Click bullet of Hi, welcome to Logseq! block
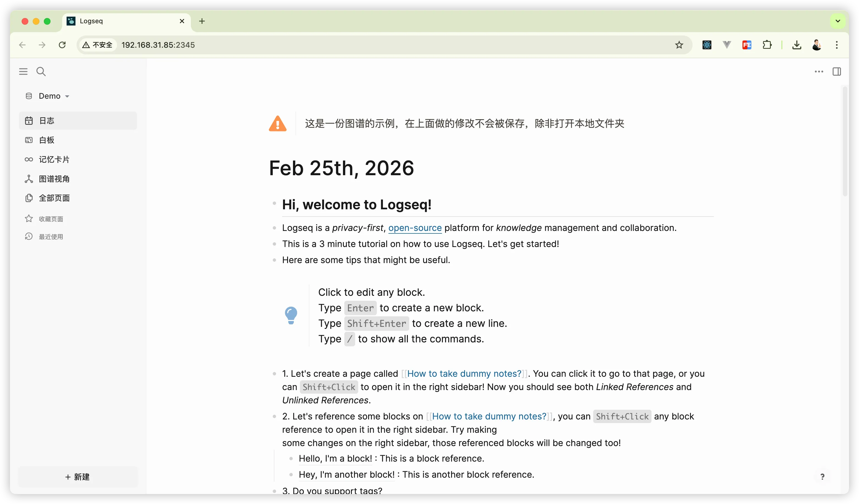The image size is (859, 504). pos(274,204)
